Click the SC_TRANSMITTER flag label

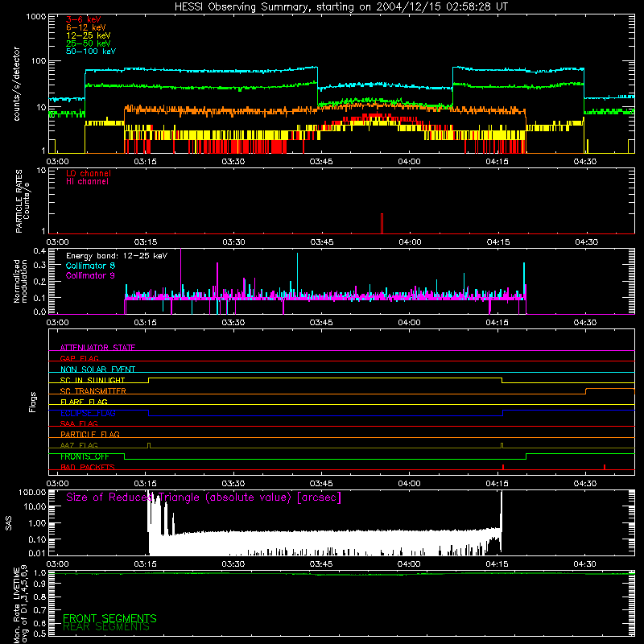93,391
